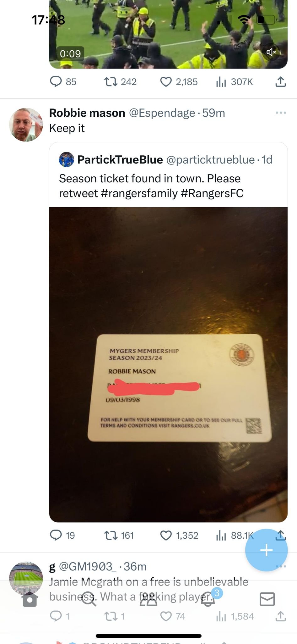This screenshot has width=297, height=644.
Task: View analytics showing 307K views
Action: [234, 82]
